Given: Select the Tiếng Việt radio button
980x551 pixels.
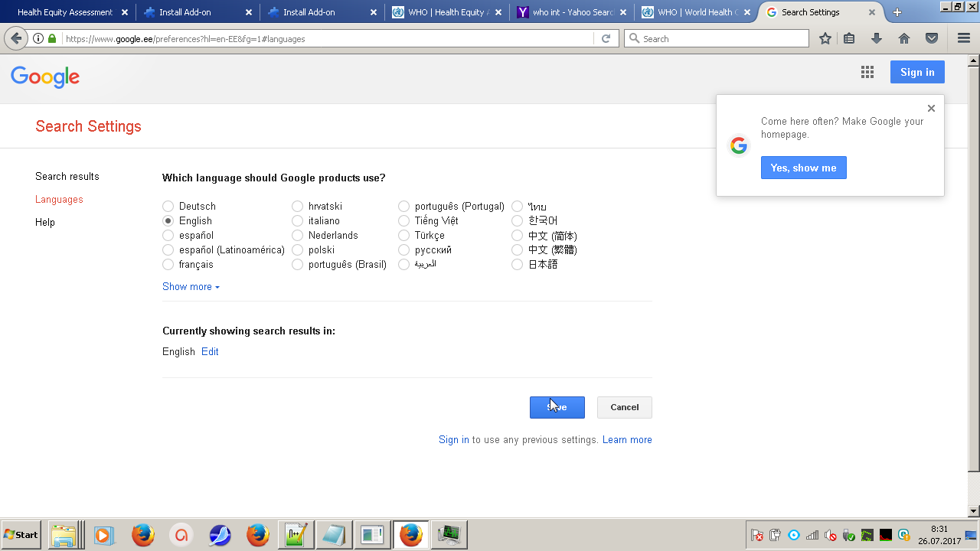Looking at the screenshot, I should (x=404, y=221).
